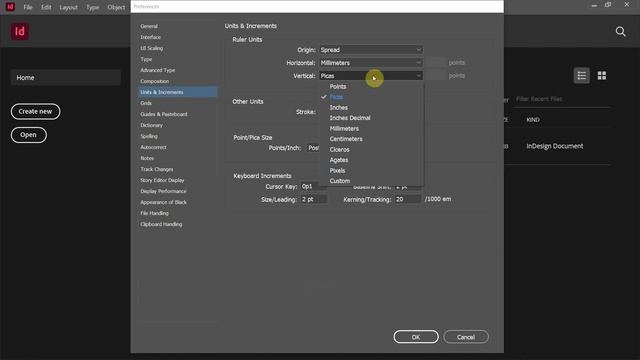Switch to grid view icon

[602, 76]
